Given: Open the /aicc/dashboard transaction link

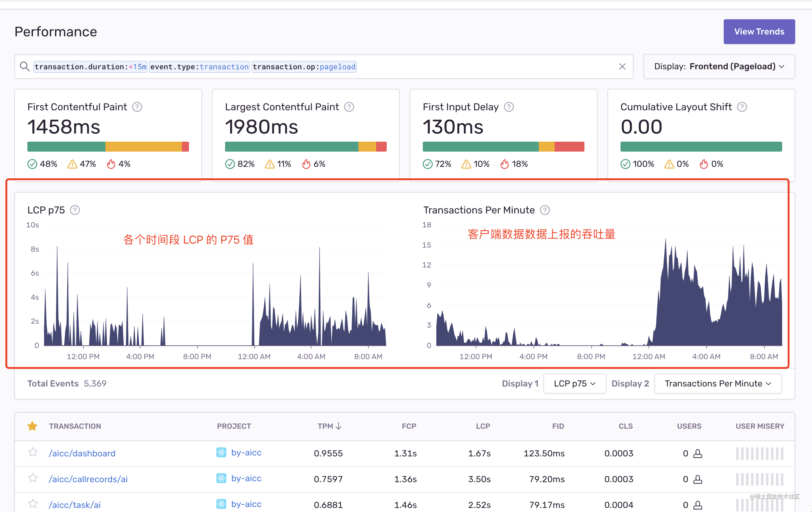Looking at the screenshot, I should point(82,453).
